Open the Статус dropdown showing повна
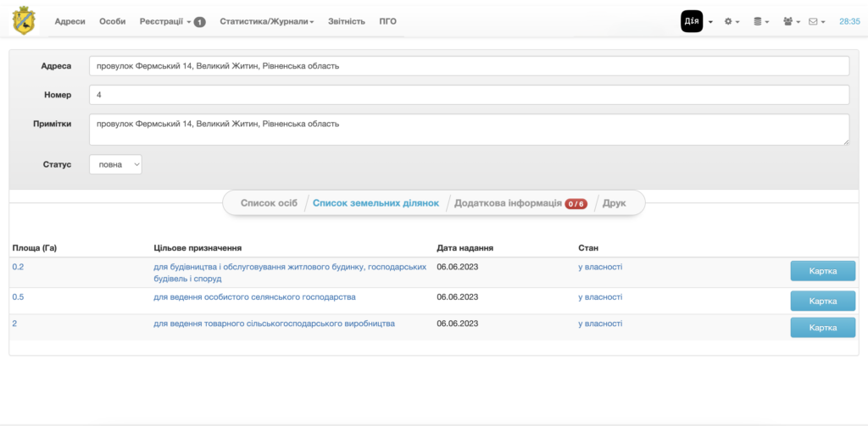Viewport: 868px width, 426px height. pos(115,164)
